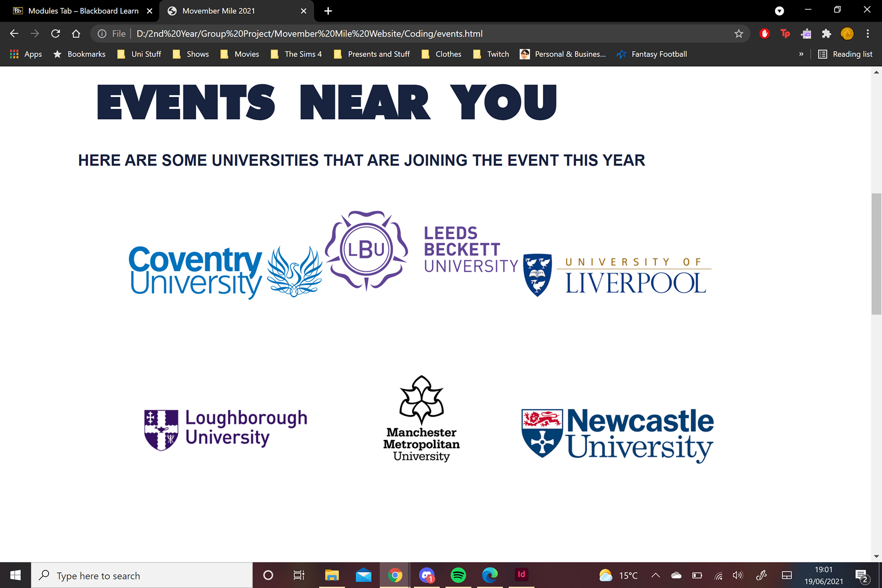Go back to the previous page
The width and height of the screenshot is (882, 588).
coord(14,34)
